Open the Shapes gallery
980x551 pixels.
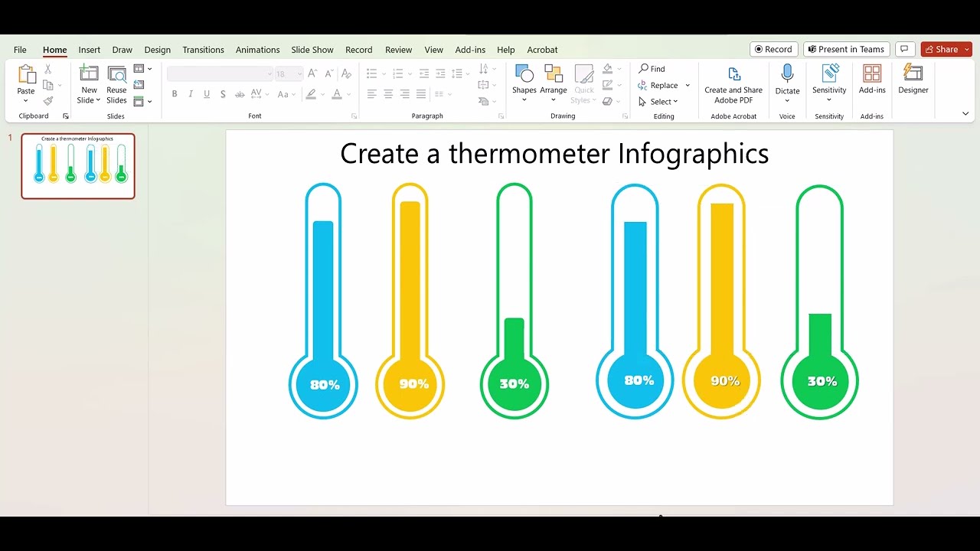524,84
